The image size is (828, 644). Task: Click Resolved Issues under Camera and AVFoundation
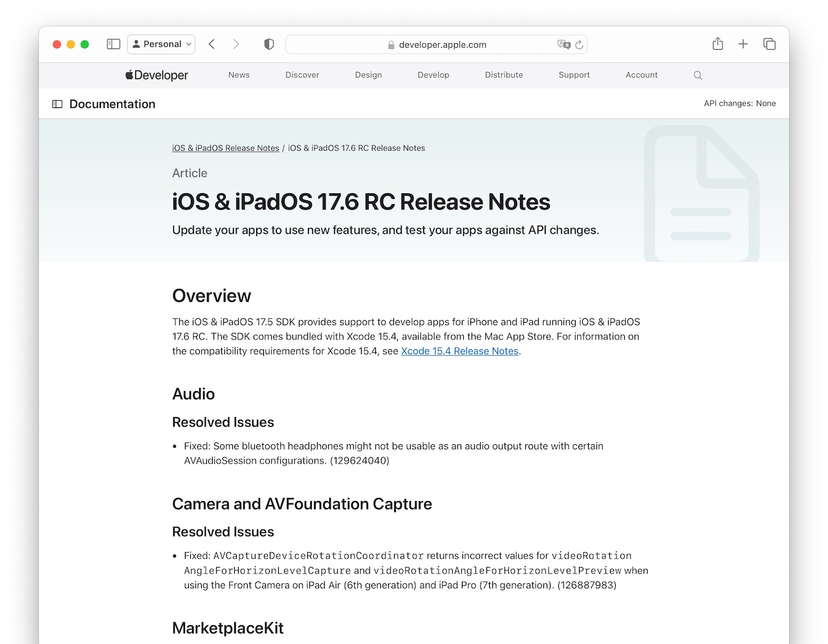tap(223, 531)
